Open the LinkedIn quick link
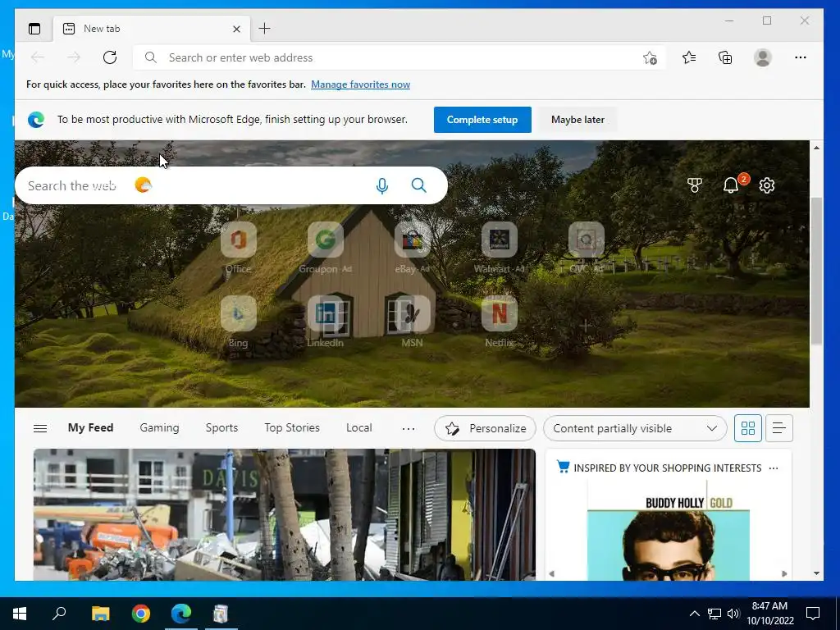 click(x=325, y=322)
